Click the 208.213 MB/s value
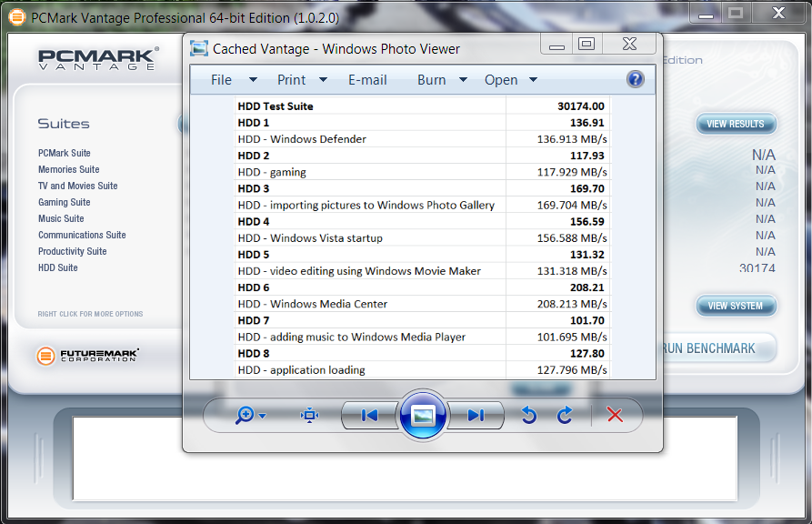Viewport: 812px width, 524px height. [572, 304]
